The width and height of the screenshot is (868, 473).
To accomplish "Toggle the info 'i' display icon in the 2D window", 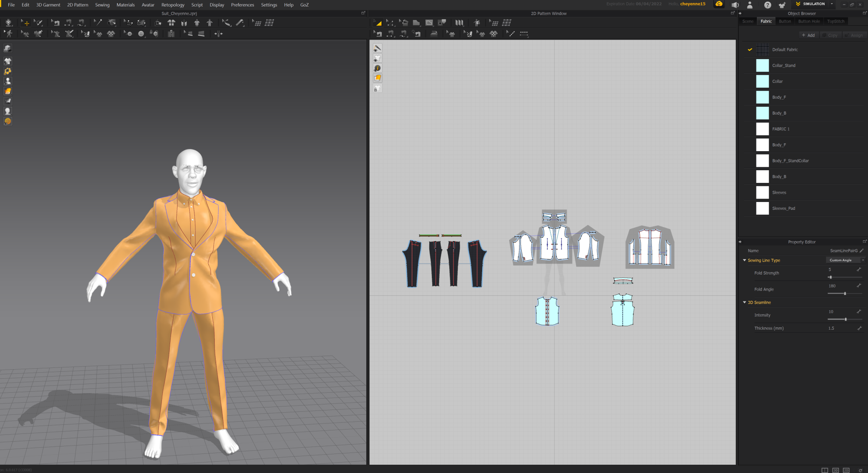I will coord(378,68).
